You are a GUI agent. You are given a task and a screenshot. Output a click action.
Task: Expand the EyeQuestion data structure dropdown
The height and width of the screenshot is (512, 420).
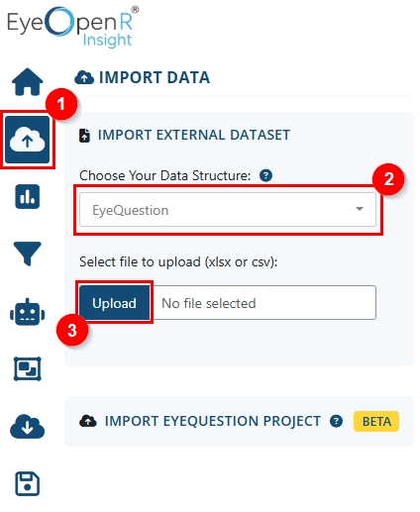[228, 210]
